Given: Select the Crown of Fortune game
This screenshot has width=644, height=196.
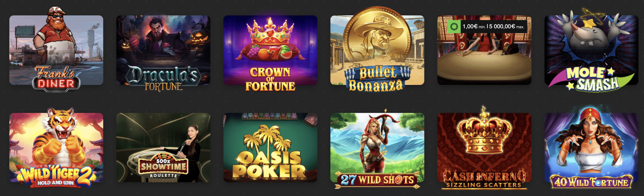Looking at the screenshot, I should tap(270, 50).
